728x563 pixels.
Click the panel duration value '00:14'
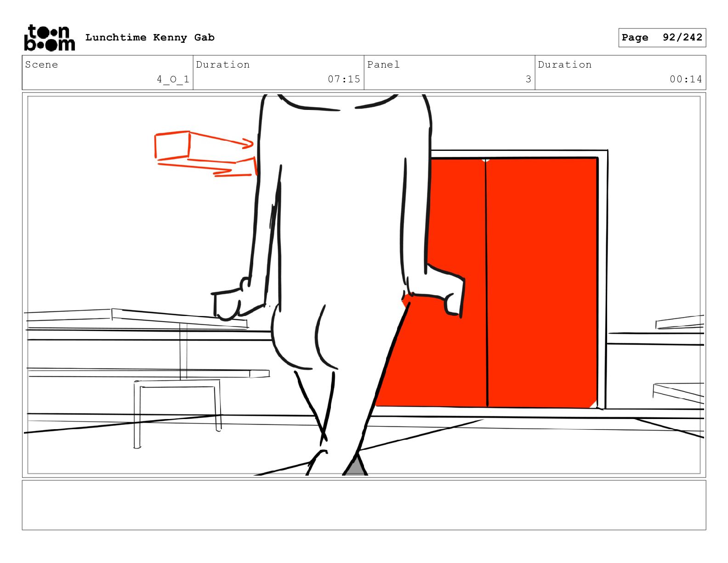click(686, 79)
